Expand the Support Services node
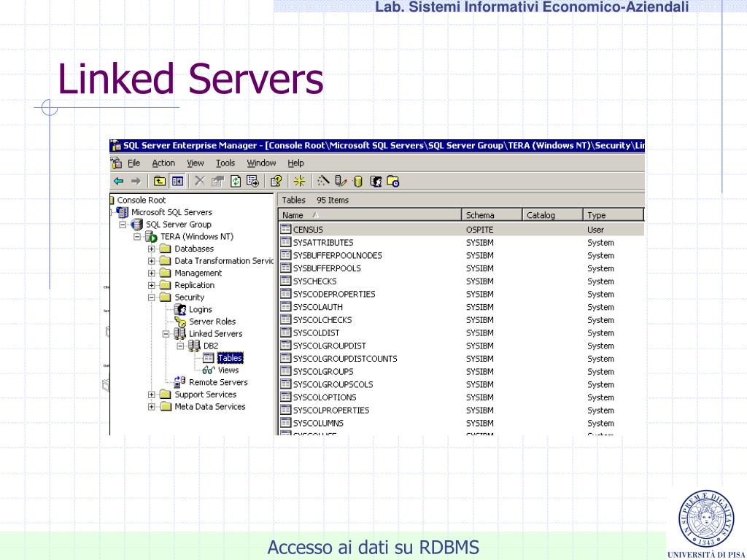This screenshot has width=747, height=560. click(152, 394)
